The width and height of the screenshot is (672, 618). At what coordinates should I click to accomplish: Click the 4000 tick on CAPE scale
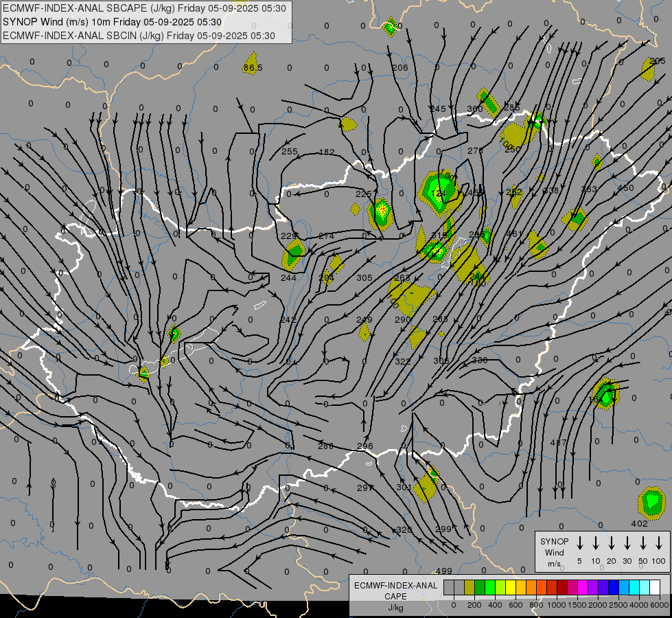639,605
